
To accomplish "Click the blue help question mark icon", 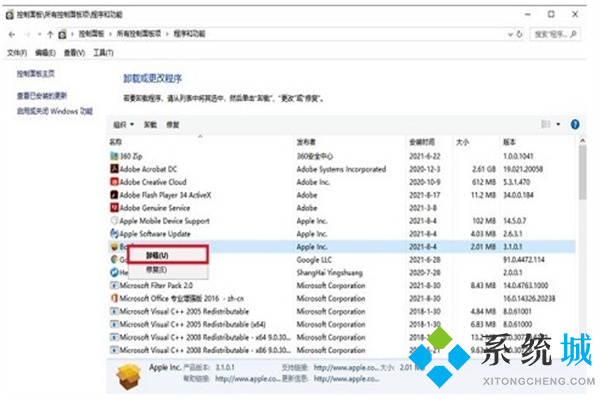I will point(575,124).
